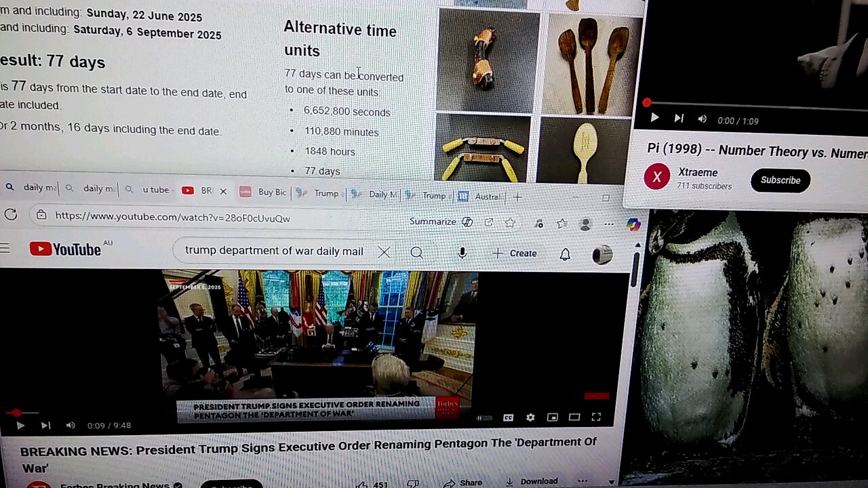
Task: Open Edge favorites list icon
Action: pyautogui.click(x=561, y=223)
